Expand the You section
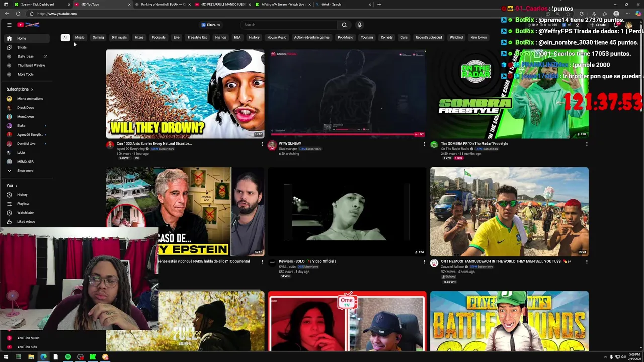This screenshot has height=362, width=644. [12, 186]
